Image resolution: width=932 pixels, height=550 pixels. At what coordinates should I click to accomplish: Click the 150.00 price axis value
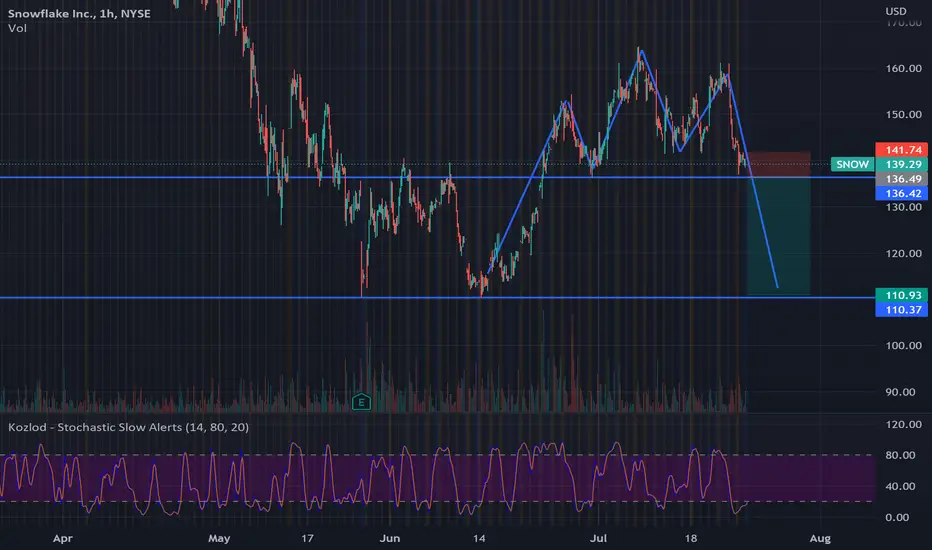[903, 114]
